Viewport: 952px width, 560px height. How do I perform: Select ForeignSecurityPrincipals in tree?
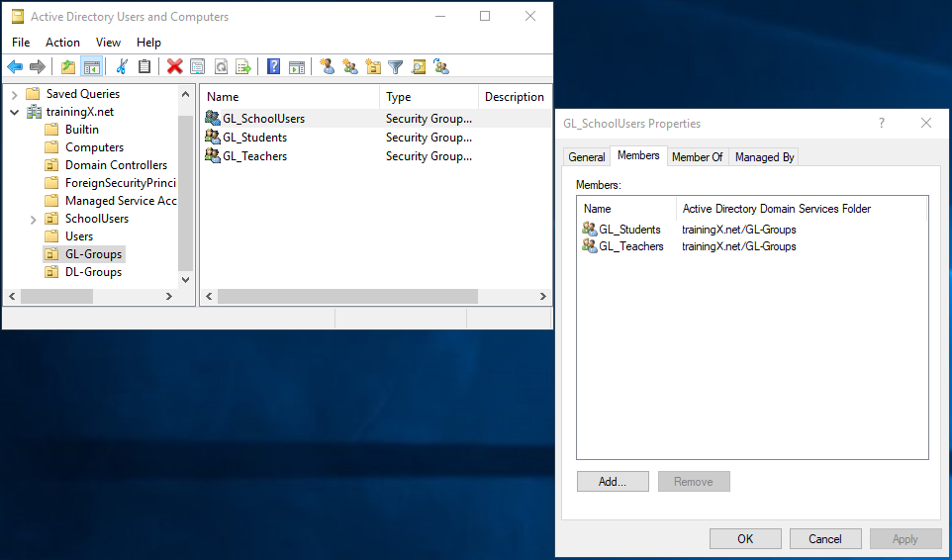[x=111, y=183]
